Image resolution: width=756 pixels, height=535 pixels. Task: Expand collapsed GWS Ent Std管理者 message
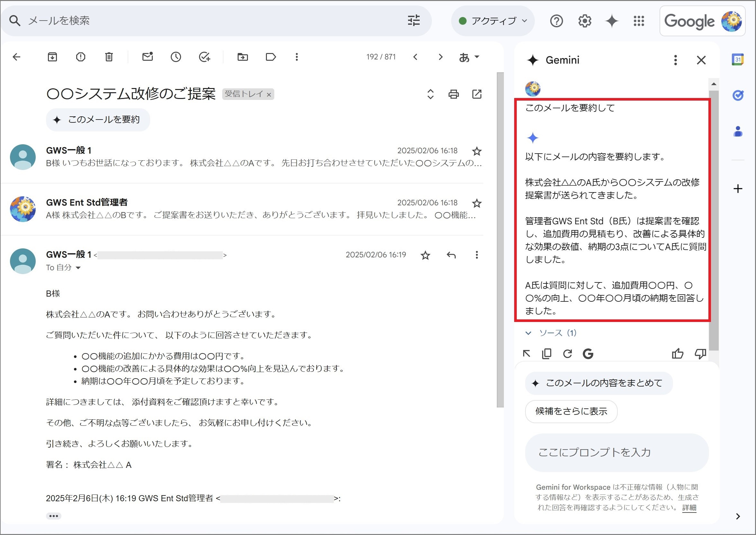point(242,209)
